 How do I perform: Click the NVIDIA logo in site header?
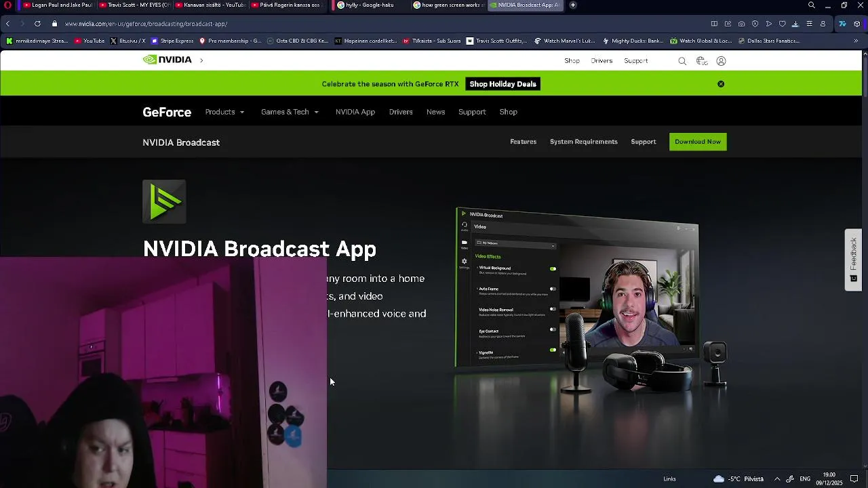tap(167, 60)
